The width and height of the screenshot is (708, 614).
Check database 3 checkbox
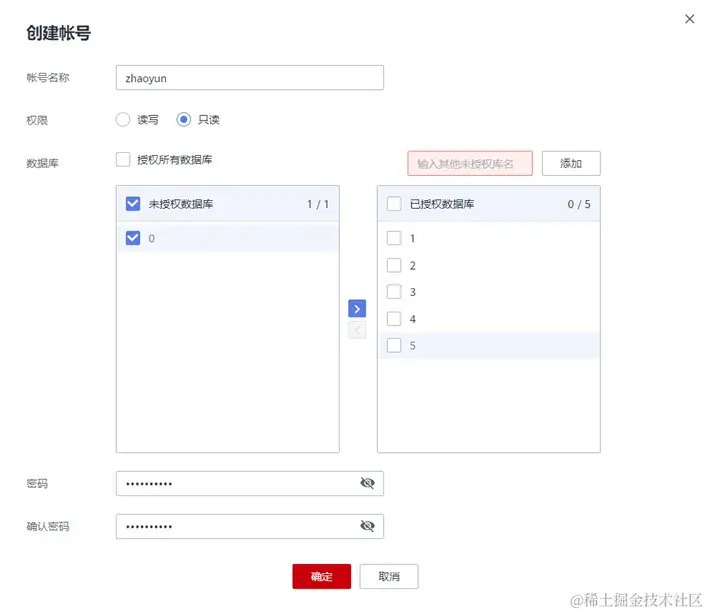click(x=394, y=292)
